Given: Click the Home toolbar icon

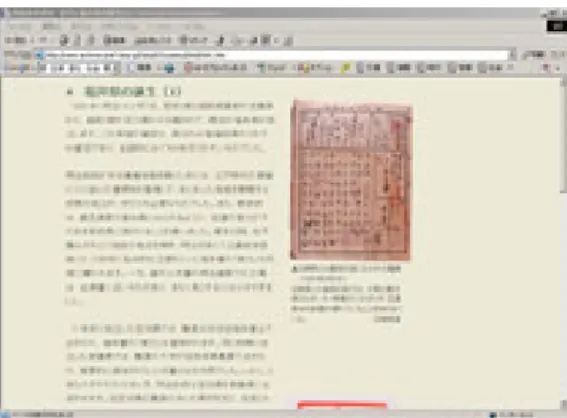Looking at the screenshot, I should [91, 40].
